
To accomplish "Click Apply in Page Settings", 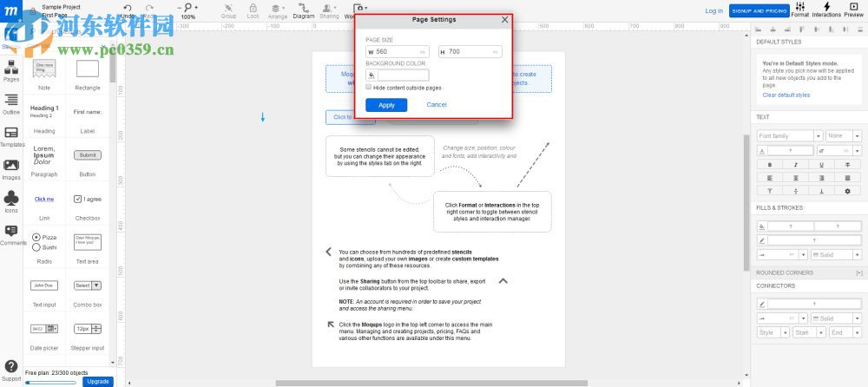I will pyautogui.click(x=386, y=105).
